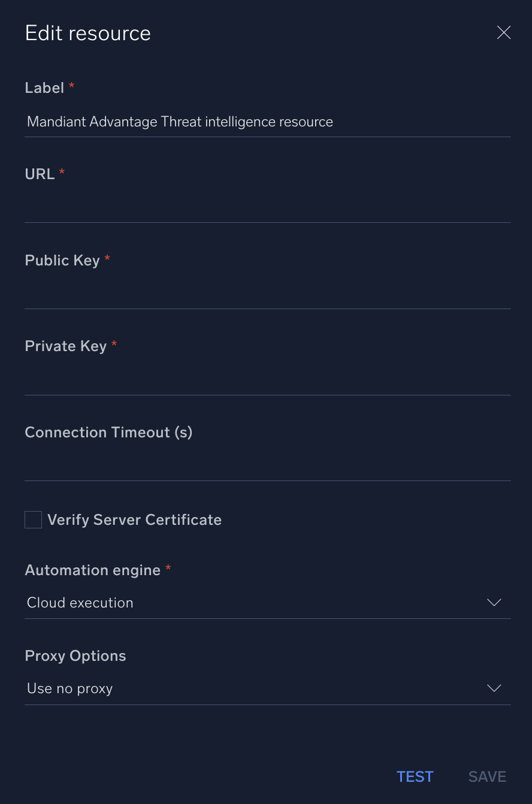
Task: Select the Private Key input field
Action: (x=267, y=380)
